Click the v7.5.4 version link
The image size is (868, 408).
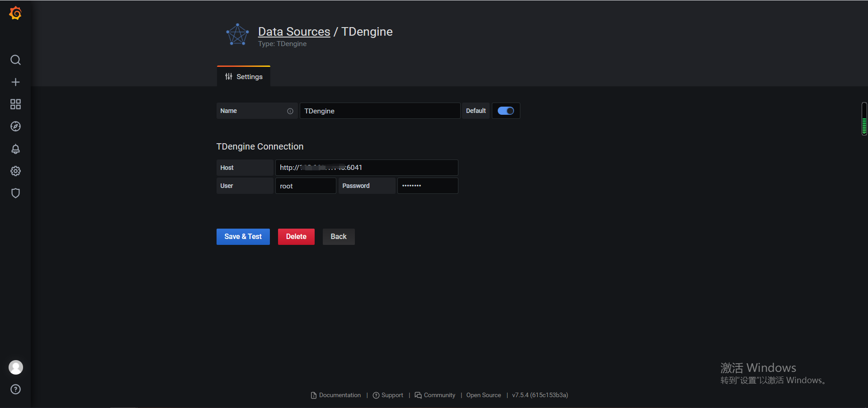pos(540,395)
